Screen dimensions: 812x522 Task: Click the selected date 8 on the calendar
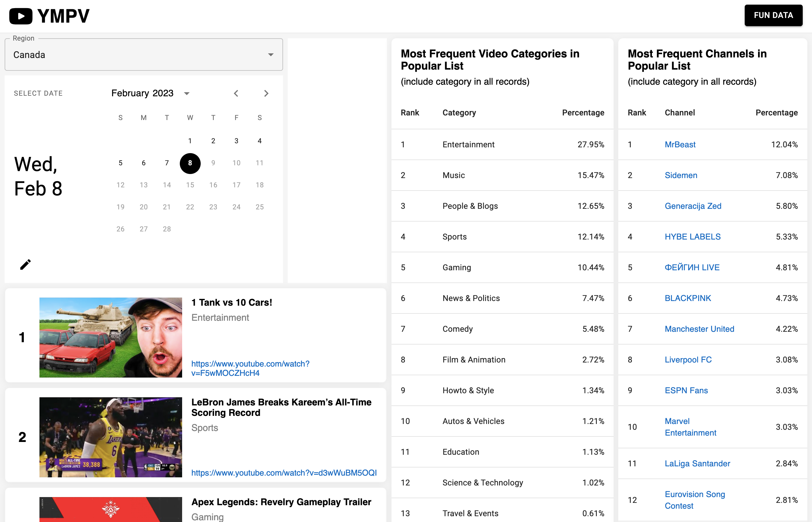[190, 163]
